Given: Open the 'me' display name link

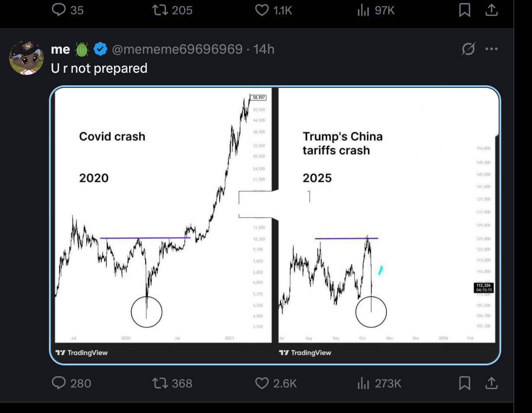Looking at the screenshot, I should pyautogui.click(x=60, y=50).
